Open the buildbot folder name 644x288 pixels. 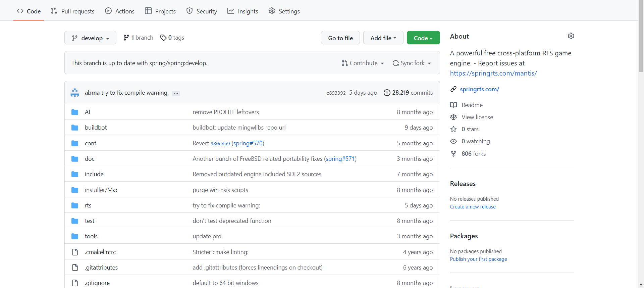[96, 128]
